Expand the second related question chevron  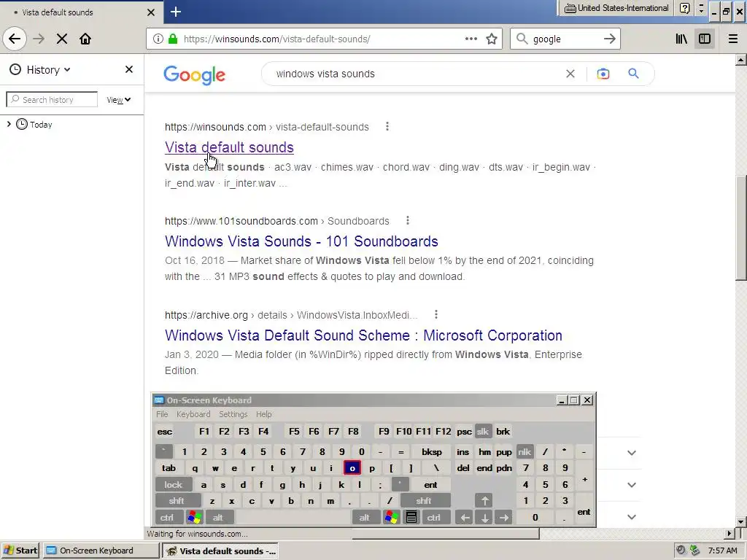632,485
